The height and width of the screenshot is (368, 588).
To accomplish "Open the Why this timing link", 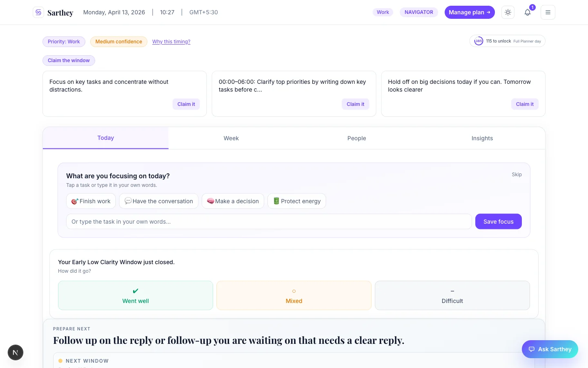I will pyautogui.click(x=171, y=41).
